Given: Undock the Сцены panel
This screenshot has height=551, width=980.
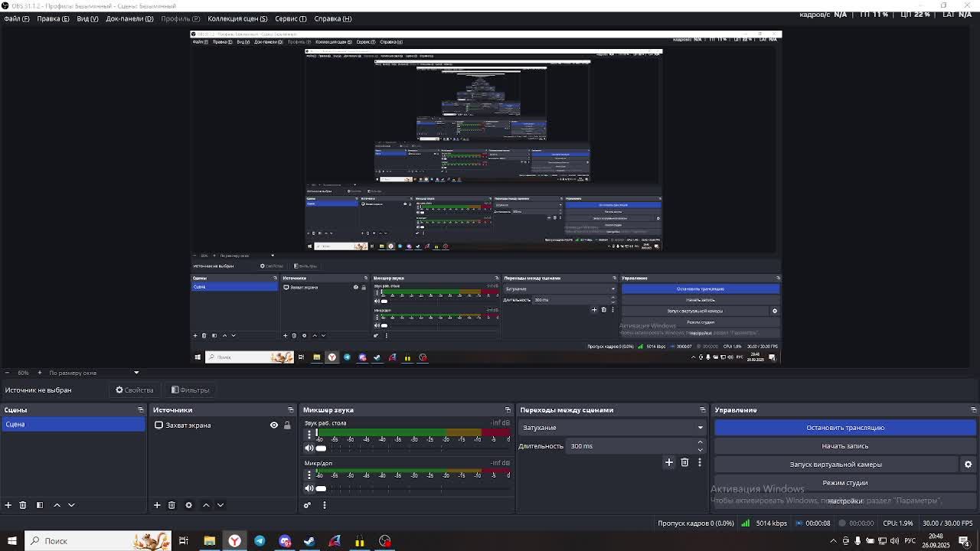Looking at the screenshot, I should tap(140, 410).
